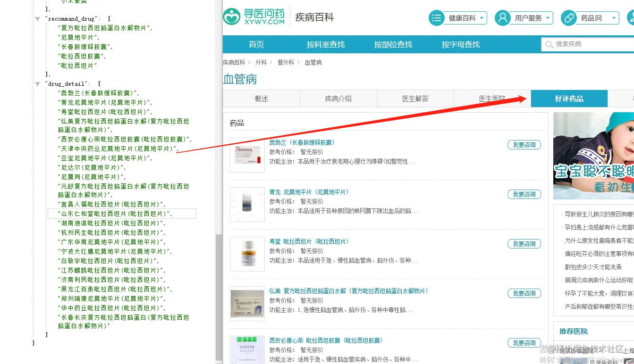This screenshot has height=364, width=634.
Task: Click the 普外科 breadcrumb link
Action: tap(286, 62)
